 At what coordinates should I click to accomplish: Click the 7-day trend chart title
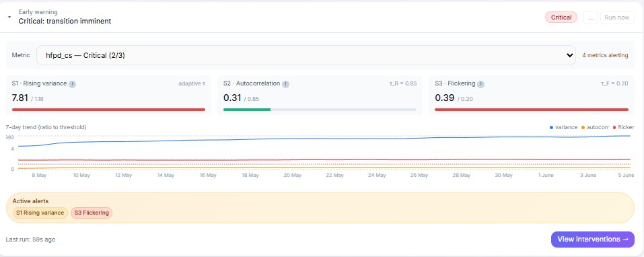46,127
